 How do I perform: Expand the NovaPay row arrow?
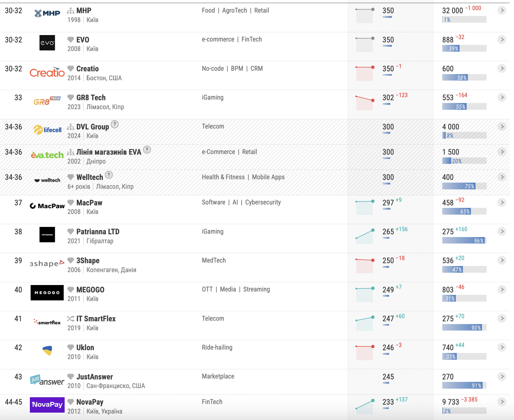point(502,402)
